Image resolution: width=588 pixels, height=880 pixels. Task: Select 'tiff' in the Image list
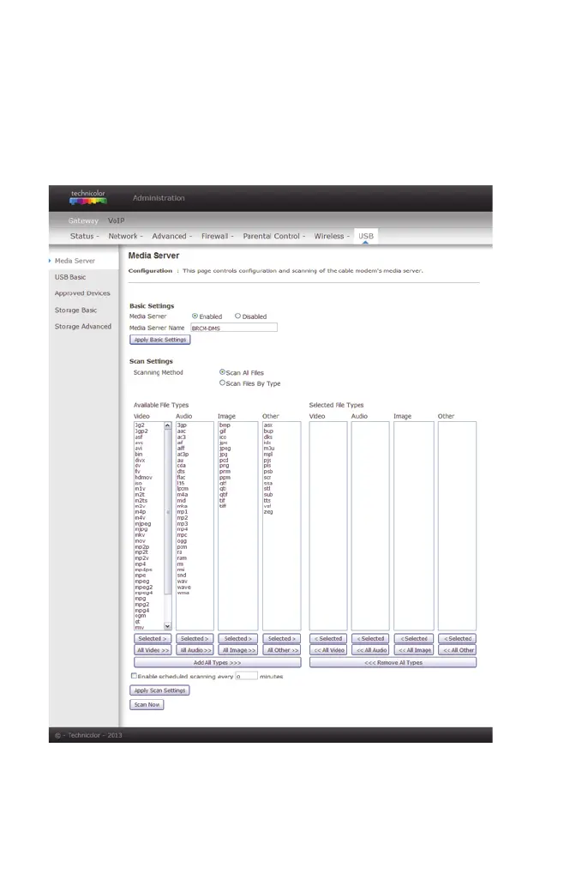tap(223, 506)
